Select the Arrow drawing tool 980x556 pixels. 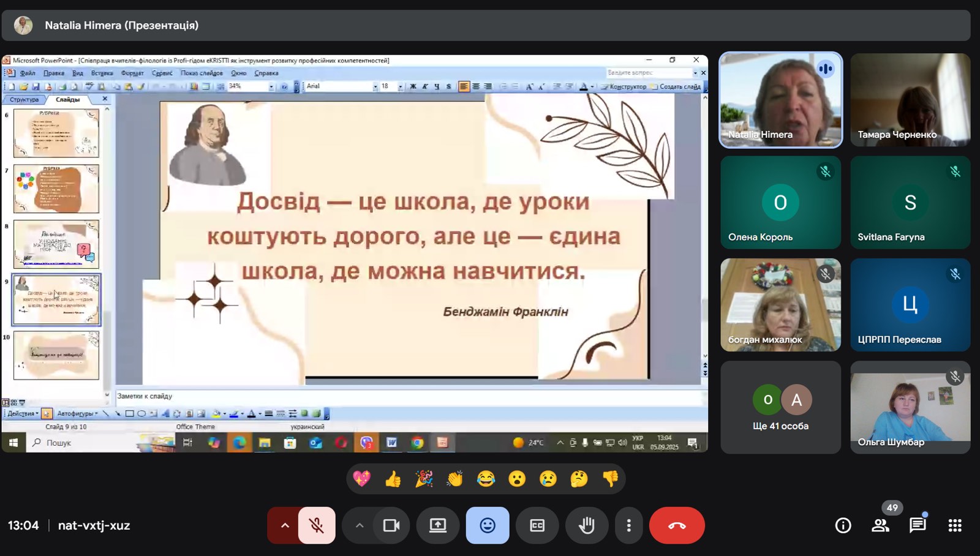click(118, 414)
